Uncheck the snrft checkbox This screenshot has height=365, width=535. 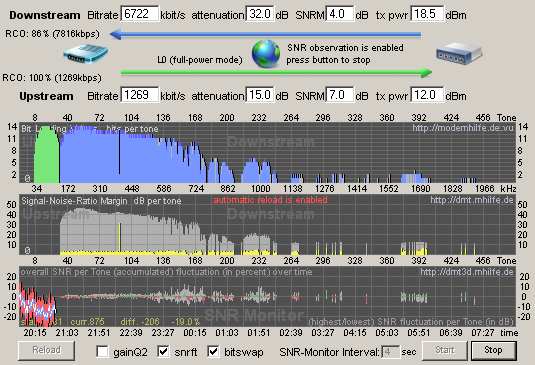(163, 351)
